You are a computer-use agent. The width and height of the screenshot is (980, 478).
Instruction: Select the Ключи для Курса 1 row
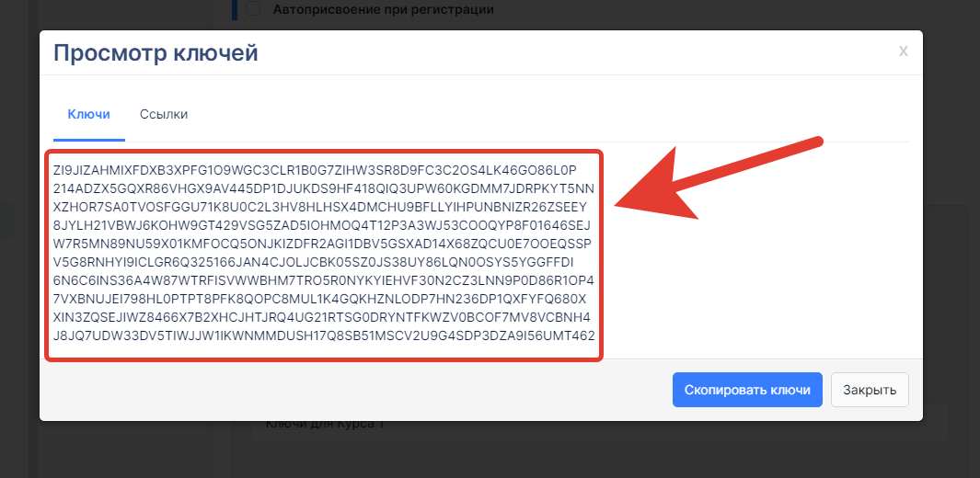tap(599, 424)
